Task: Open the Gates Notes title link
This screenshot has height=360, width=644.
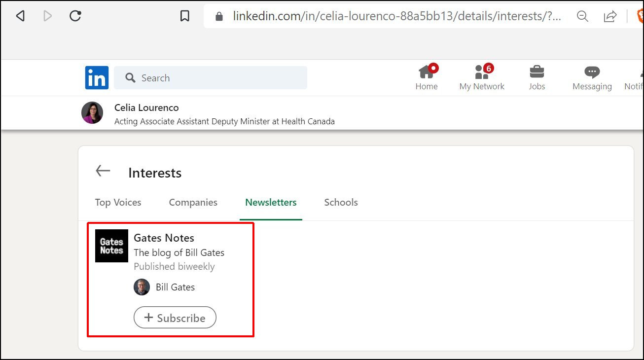Action: (164, 238)
